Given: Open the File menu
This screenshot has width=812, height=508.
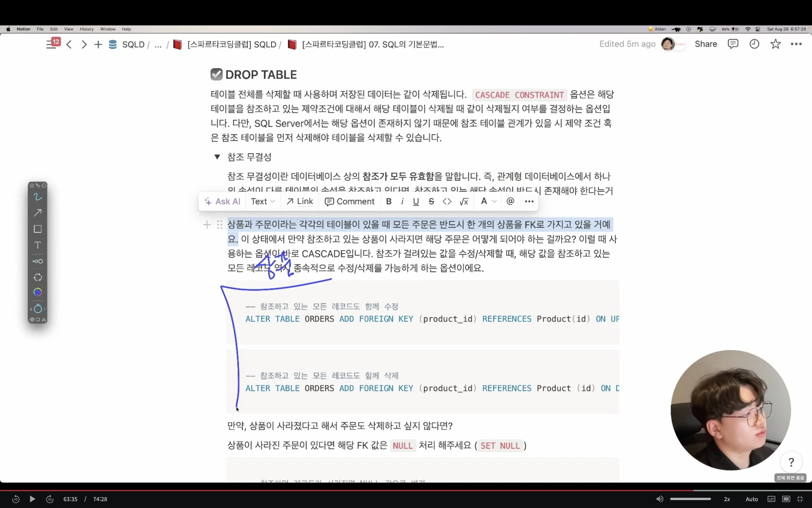Looking at the screenshot, I should pyautogui.click(x=40, y=29).
